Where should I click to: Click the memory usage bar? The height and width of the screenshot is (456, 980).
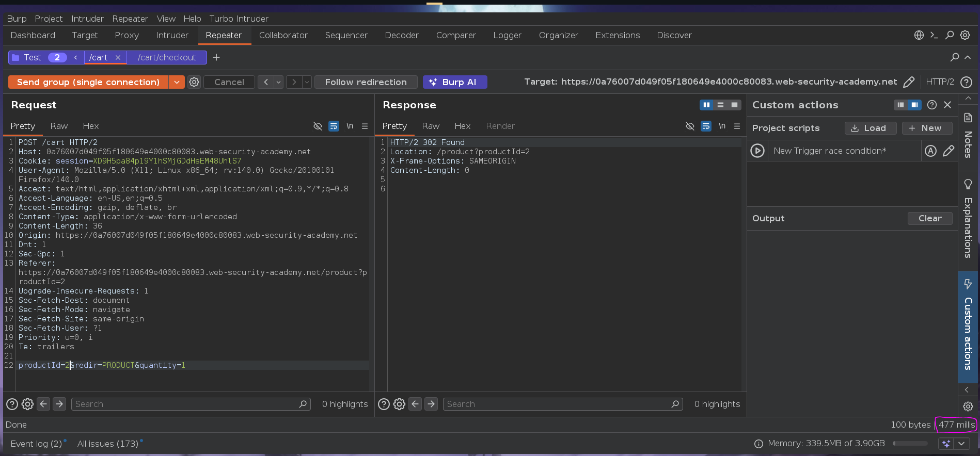tap(910, 444)
